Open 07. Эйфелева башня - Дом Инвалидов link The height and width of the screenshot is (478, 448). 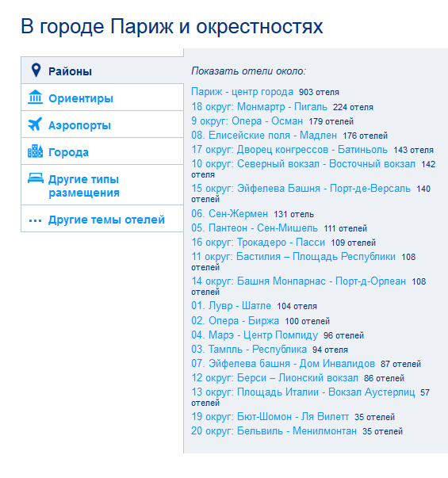click(x=283, y=364)
